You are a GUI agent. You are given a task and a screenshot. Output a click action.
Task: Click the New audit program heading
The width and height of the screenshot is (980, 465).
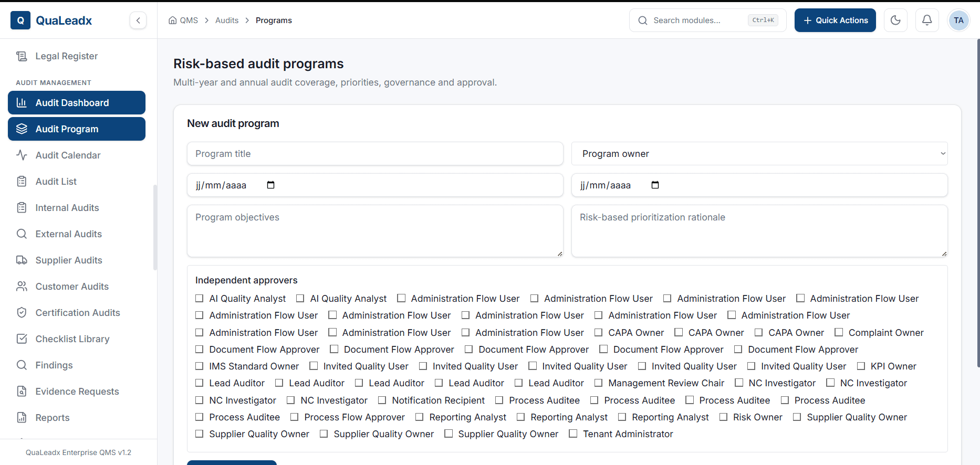coord(233,123)
